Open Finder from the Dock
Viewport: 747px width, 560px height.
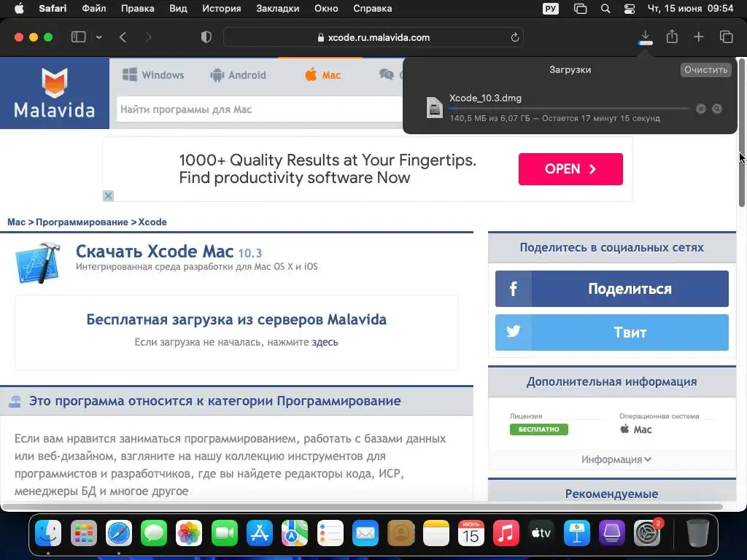coord(48,533)
